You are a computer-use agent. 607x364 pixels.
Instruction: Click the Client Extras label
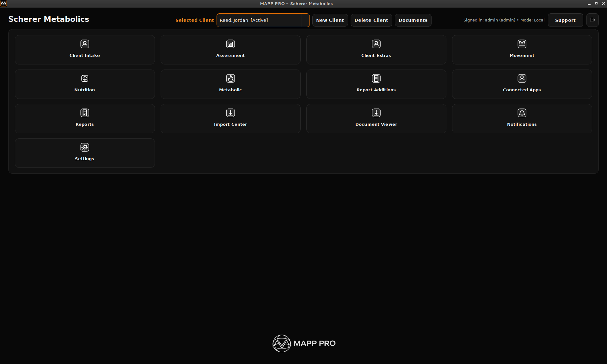click(376, 55)
